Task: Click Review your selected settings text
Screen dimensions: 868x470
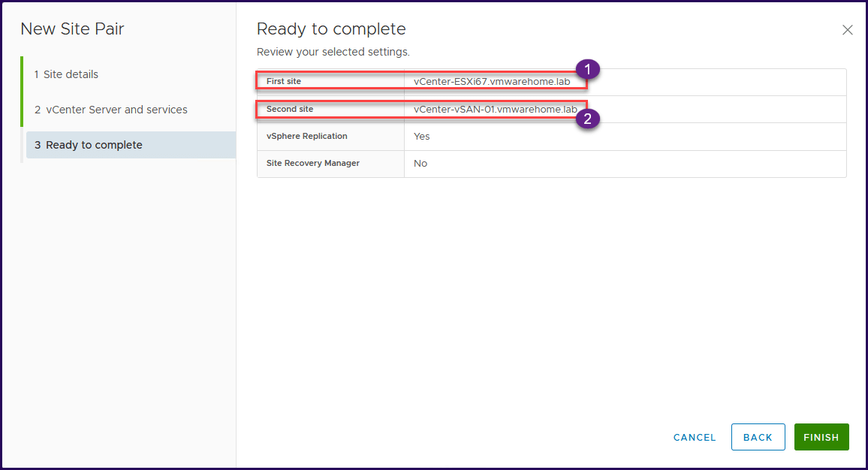Action: tap(333, 52)
